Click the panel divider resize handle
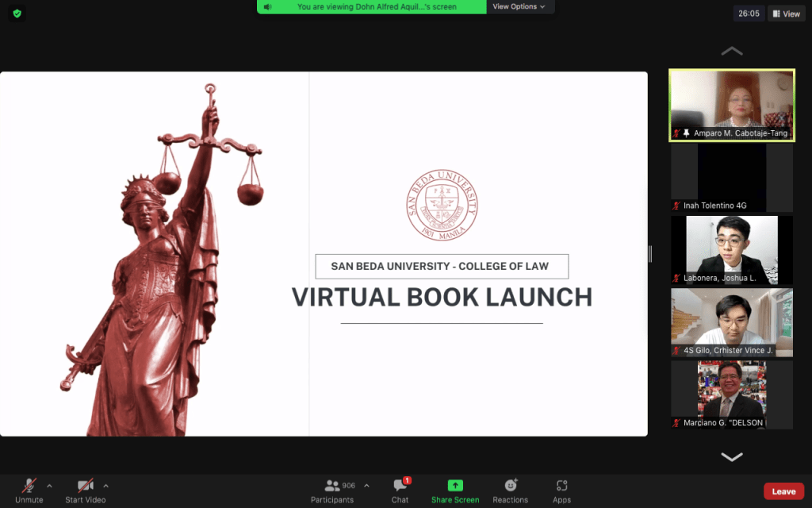The height and width of the screenshot is (508, 812). tap(650, 254)
